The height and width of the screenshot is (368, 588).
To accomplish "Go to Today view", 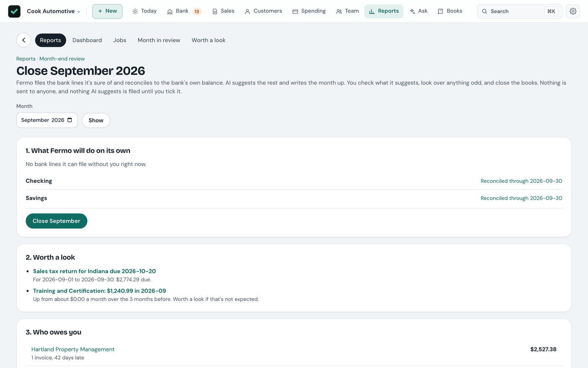I will coord(144,11).
